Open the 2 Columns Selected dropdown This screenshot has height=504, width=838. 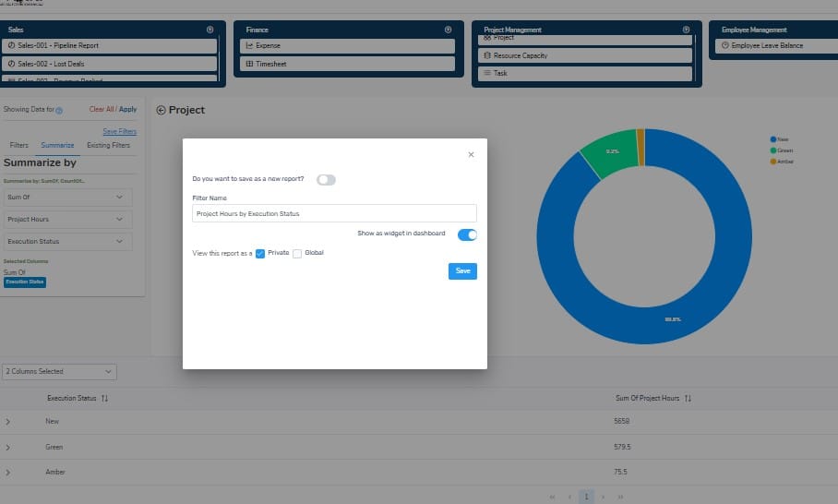tap(59, 371)
